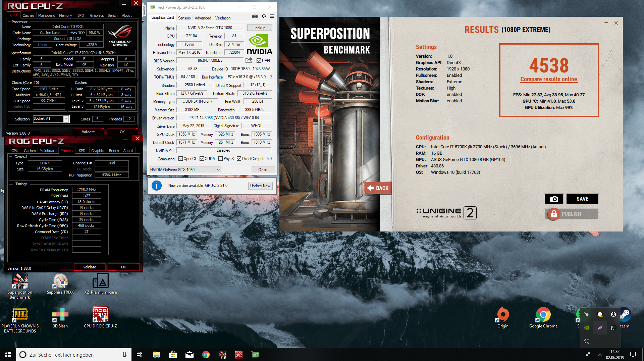Click GPU Name field NVIDIA GeForce GTX 1080
Screen dimensions: 644x361
click(210, 28)
